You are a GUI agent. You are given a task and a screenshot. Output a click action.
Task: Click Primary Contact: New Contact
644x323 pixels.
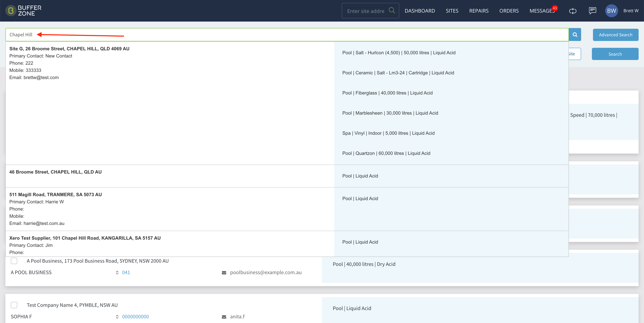pos(41,56)
